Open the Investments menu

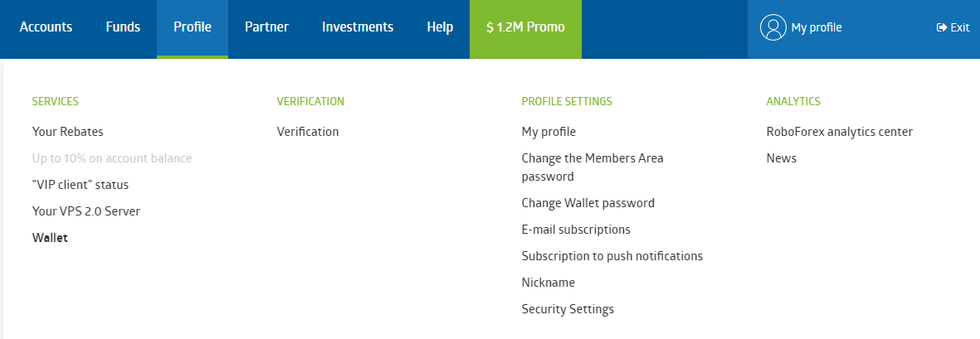(358, 27)
